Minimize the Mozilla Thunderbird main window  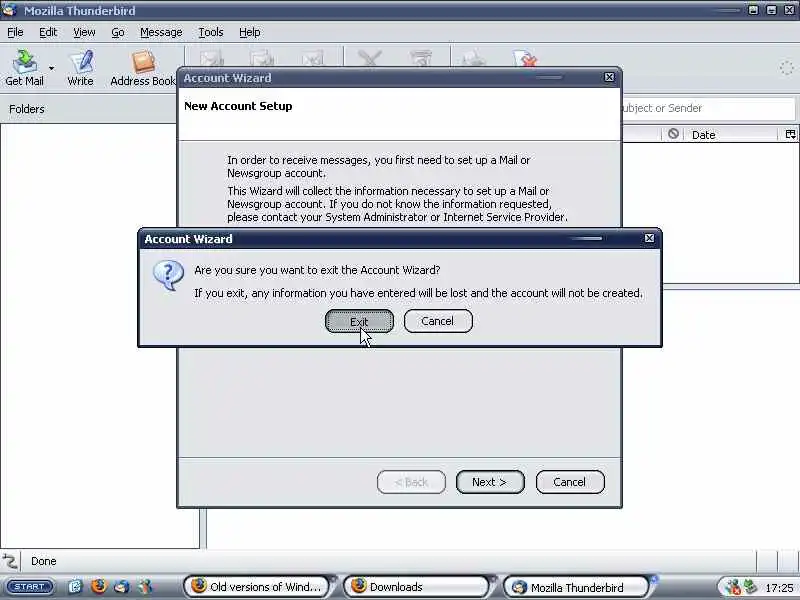coord(753,10)
